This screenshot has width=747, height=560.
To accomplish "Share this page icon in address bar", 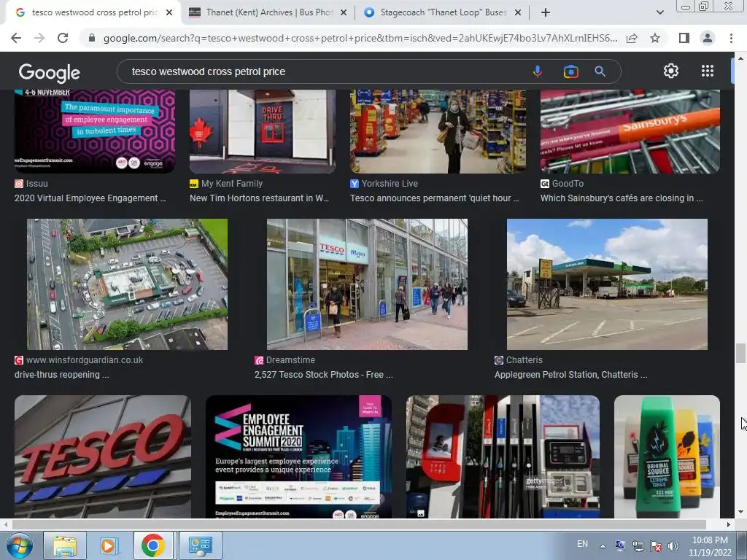I will pos(632,38).
